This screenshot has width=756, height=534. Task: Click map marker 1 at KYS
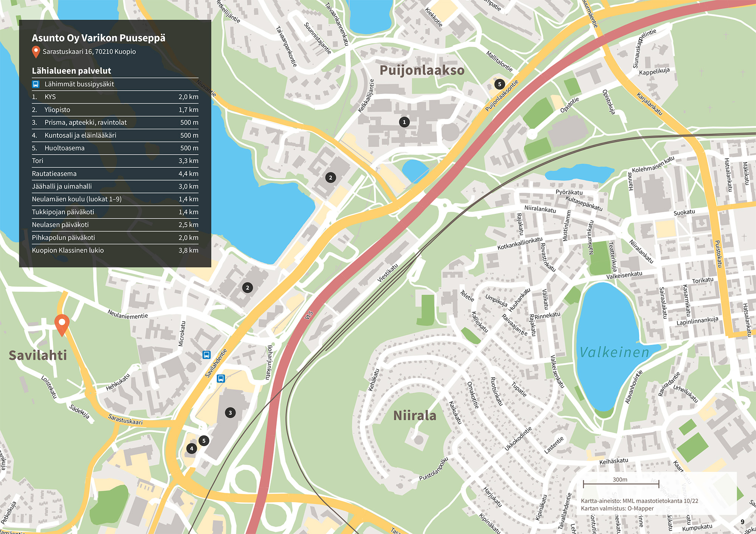point(404,122)
